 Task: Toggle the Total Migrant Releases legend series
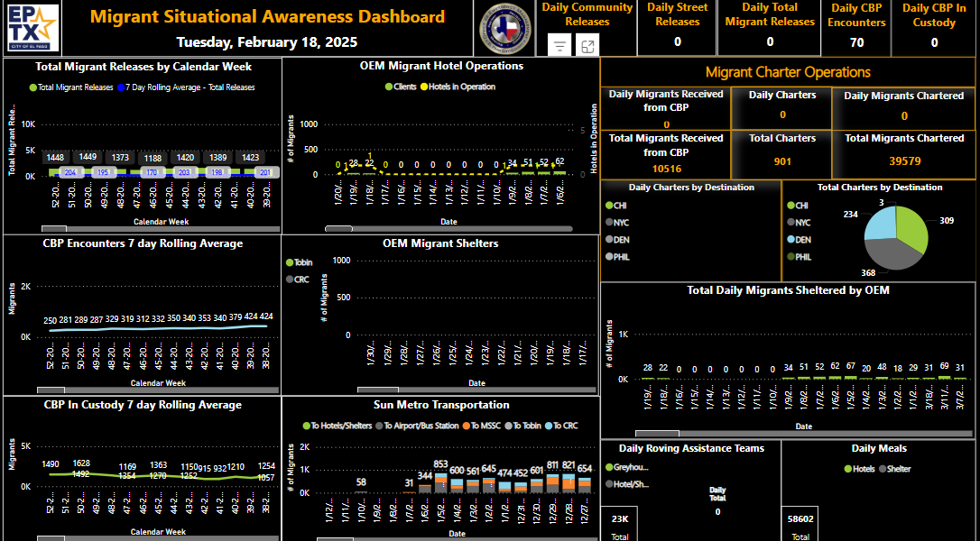coord(33,87)
